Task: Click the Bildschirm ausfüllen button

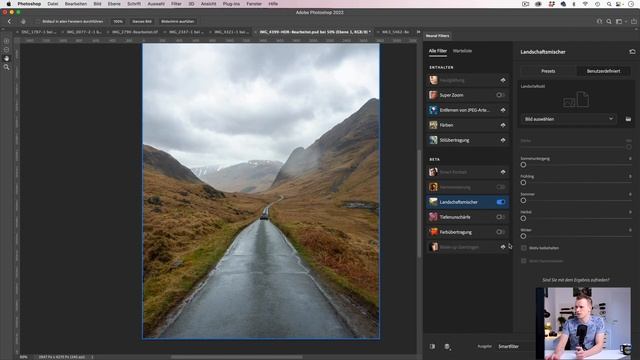Action: click(178, 21)
